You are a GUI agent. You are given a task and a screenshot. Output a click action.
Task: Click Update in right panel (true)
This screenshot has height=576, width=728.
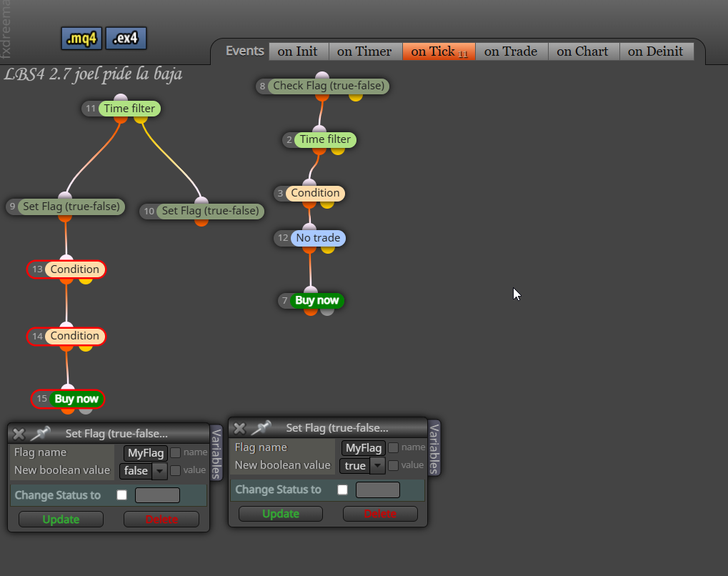(281, 514)
